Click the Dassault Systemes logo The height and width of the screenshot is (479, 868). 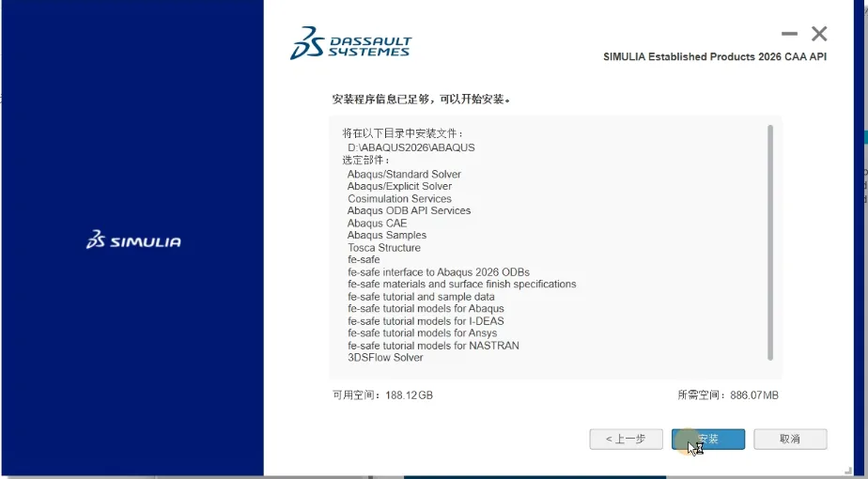pos(351,42)
